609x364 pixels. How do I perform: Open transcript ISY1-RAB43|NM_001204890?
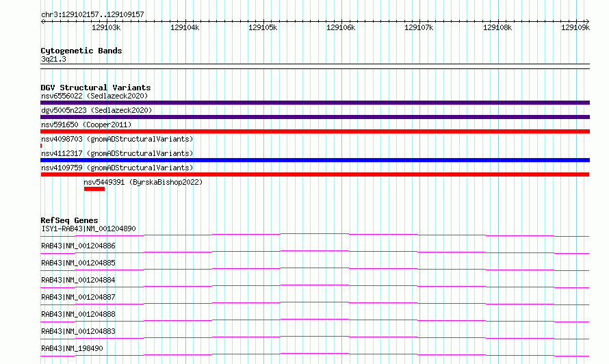[88, 229]
